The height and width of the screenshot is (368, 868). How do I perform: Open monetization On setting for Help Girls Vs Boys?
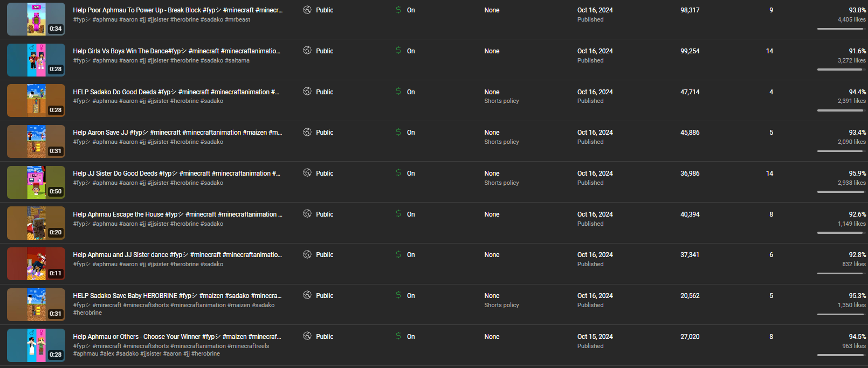[411, 51]
